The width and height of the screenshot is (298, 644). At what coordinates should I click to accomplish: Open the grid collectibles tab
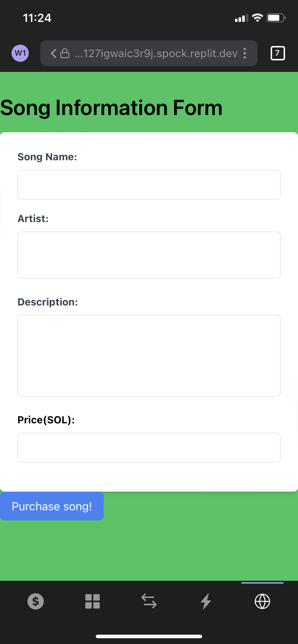pyautogui.click(x=92, y=601)
